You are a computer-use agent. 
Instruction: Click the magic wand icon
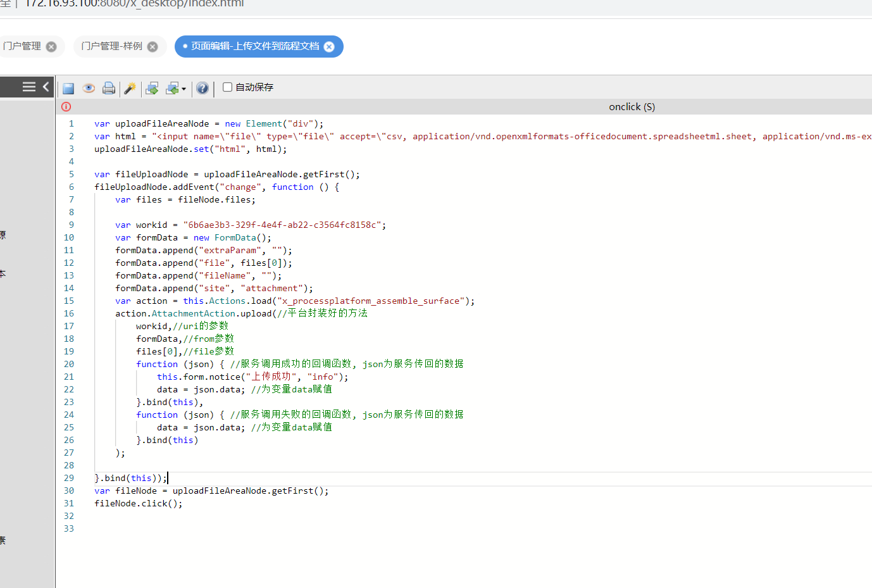130,88
